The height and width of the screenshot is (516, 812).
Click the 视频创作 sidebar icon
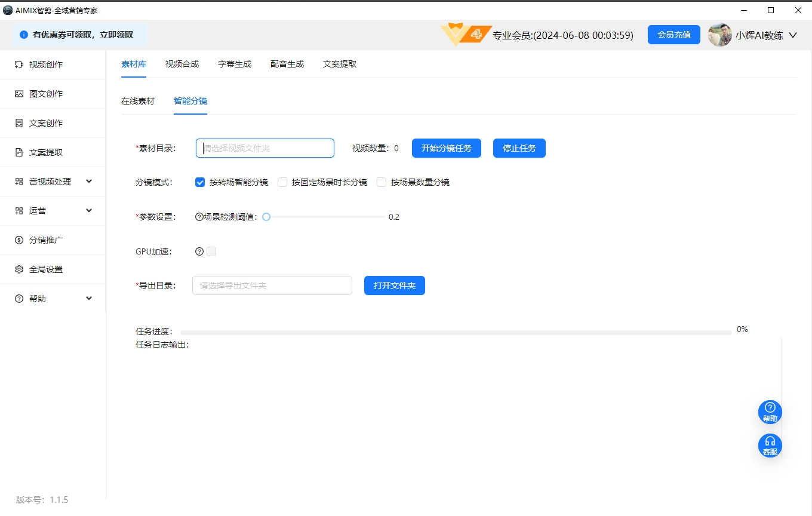point(19,64)
